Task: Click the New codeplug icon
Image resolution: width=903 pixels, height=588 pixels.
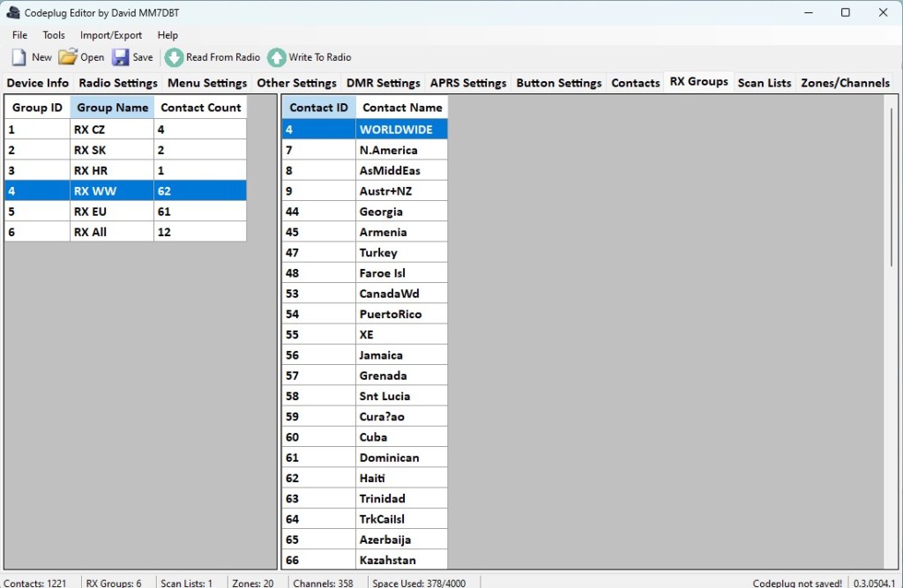Action: [x=19, y=57]
